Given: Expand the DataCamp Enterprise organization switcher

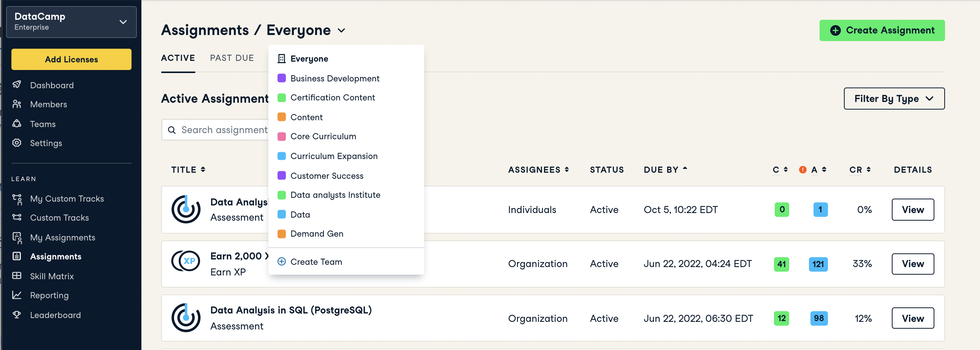Looking at the screenshot, I should (x=71, y=22).
